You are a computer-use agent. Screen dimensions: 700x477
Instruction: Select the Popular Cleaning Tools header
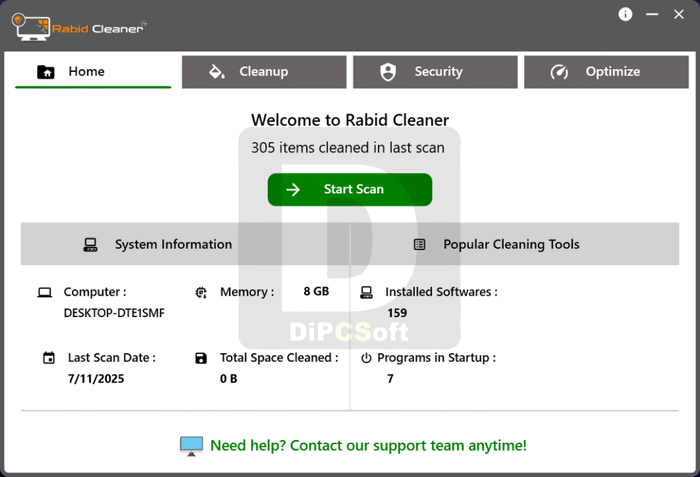pos(511,244)
